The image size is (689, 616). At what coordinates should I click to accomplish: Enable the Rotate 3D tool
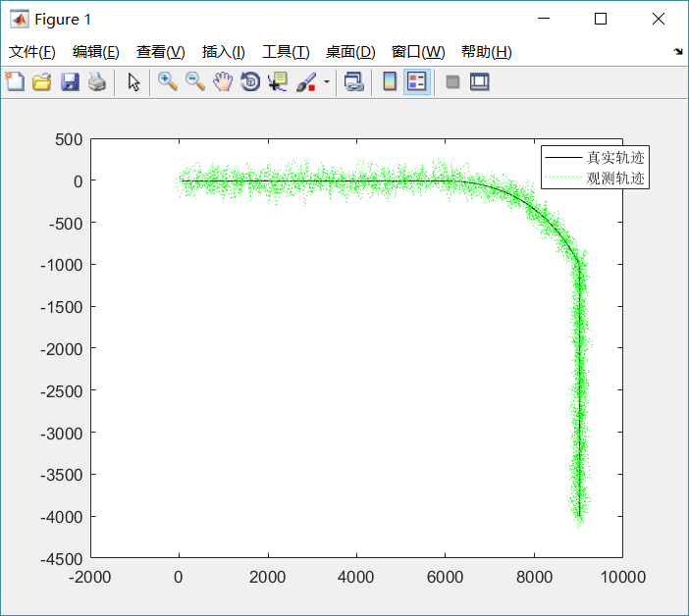coord(250,82)
